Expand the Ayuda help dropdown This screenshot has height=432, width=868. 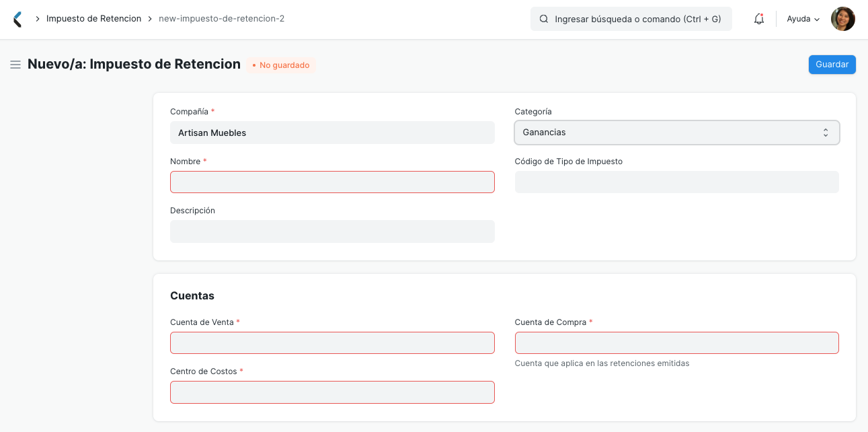[x=803, y=19]
